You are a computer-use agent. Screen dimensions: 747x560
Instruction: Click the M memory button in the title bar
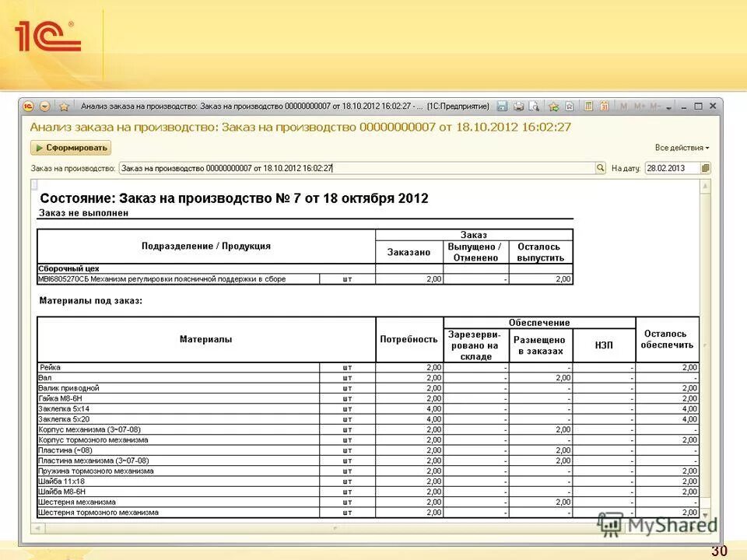[x=623, y=107]
